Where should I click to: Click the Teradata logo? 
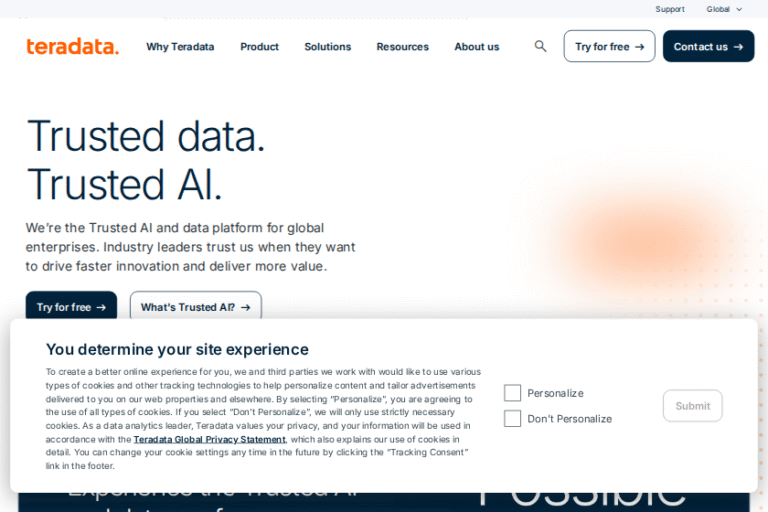click(72, 46)
